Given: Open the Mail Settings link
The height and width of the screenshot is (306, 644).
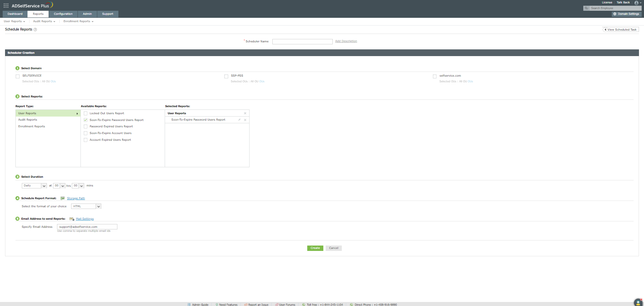Looking at the screenshot, I should click(x=85, y=219).
